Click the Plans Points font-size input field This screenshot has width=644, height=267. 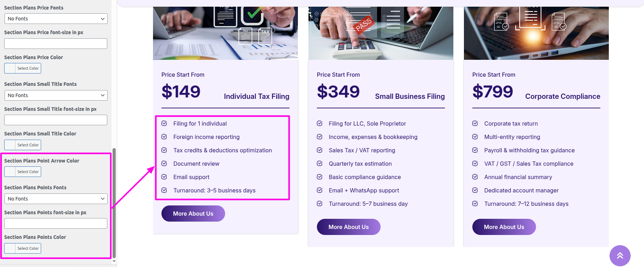pyautogui.click(x=56, y=223)
